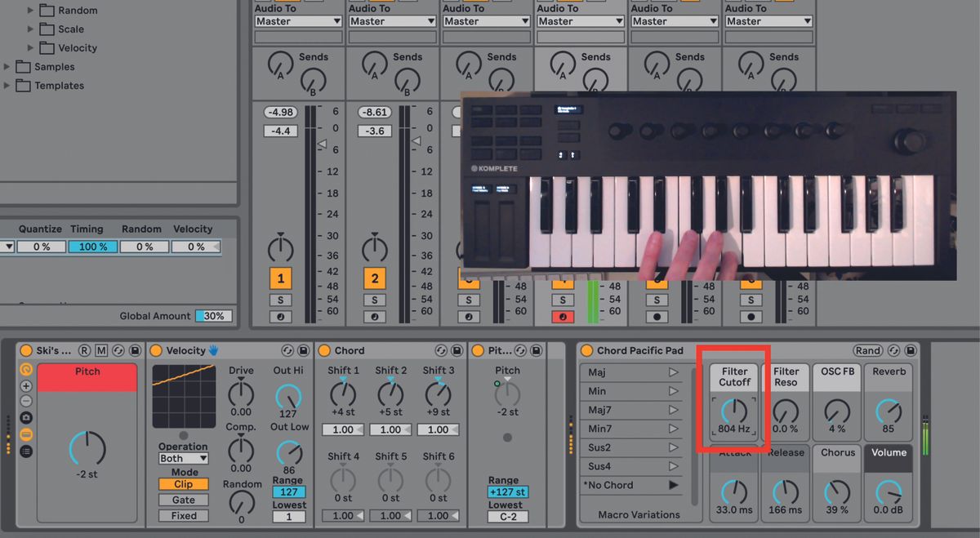Screen dimensions: 980x538
Task: Open first track's Audio To Master dropdown
Action: [x=297, y=21]
